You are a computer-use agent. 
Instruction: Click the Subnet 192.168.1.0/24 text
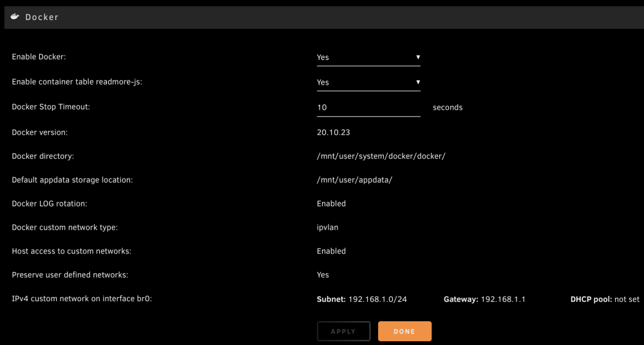[x=362, y=299]
